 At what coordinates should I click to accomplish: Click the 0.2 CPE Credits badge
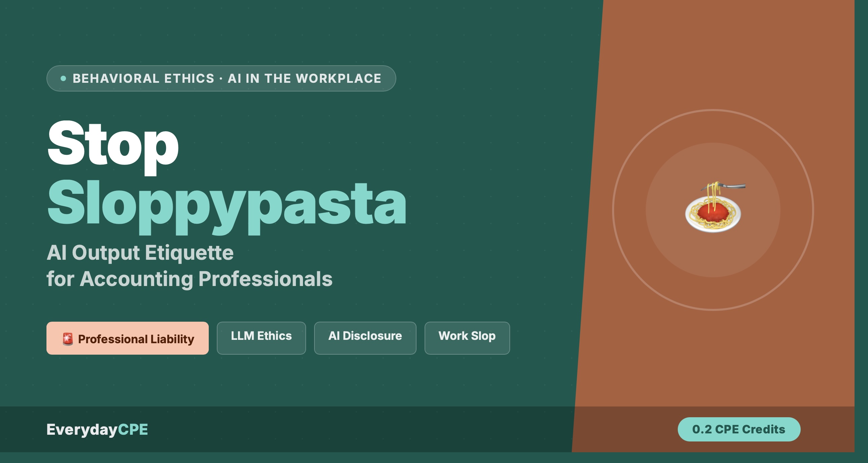coord(739,429)
